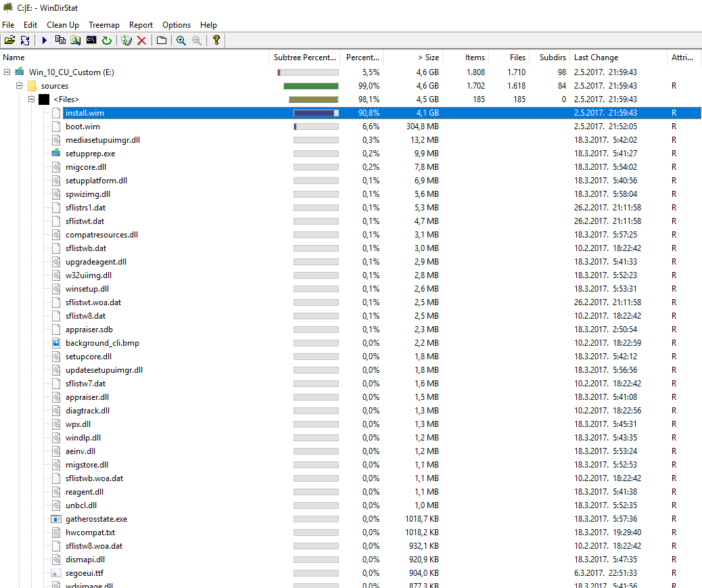702x588 pixels.
Task: Open the File menu
Action: (x=8, y=25)
